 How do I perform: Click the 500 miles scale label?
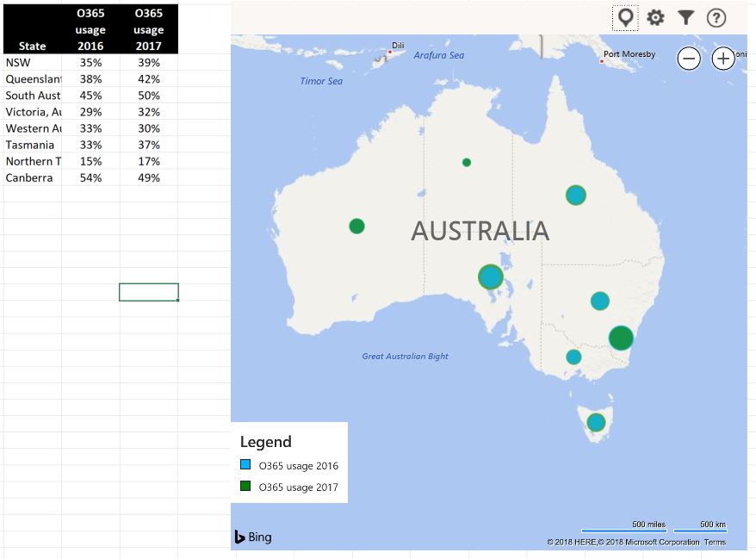(648, 525)
